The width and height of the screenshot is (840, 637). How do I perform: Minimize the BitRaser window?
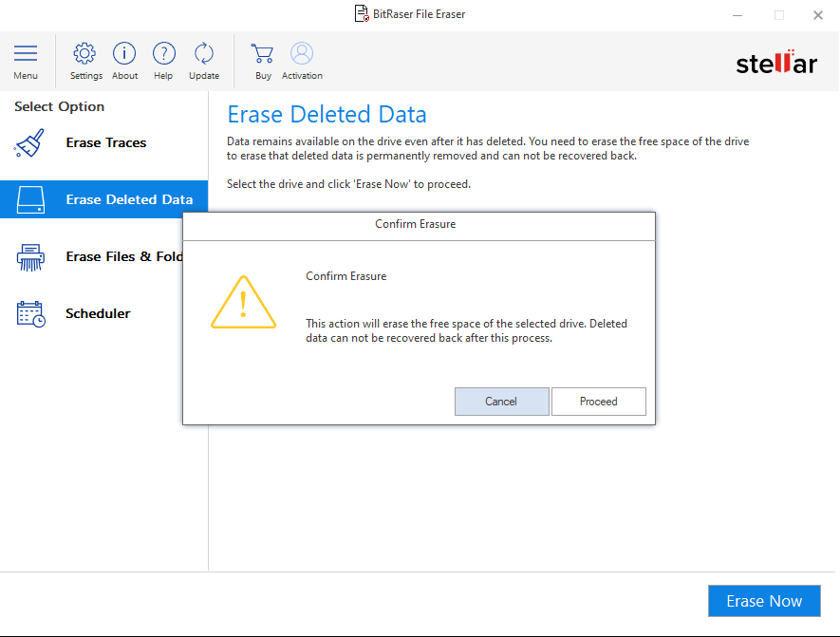[x=737, y=15]
